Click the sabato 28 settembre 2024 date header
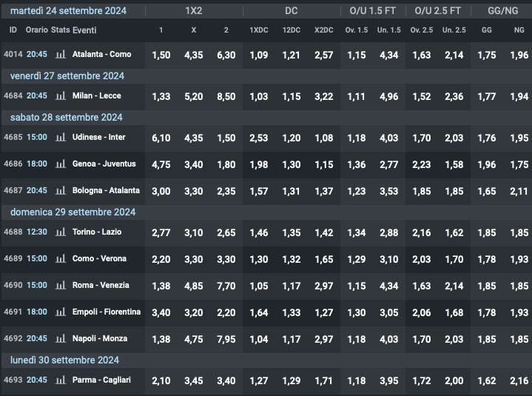This screenshot has width=532, height=396. 66,118
